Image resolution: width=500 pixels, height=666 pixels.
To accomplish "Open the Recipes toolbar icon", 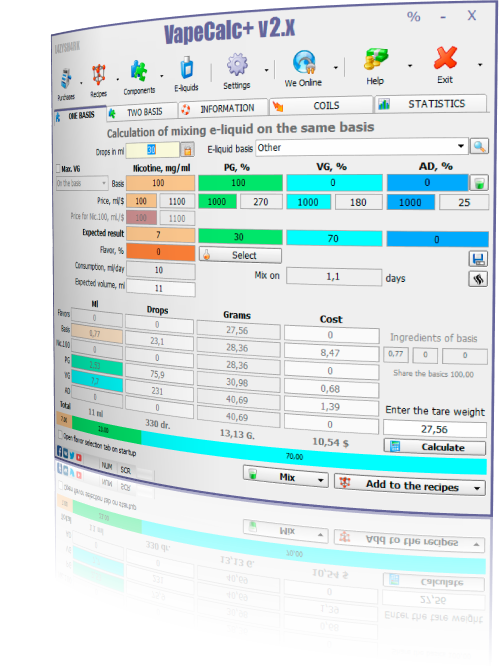I will [99, 75].
